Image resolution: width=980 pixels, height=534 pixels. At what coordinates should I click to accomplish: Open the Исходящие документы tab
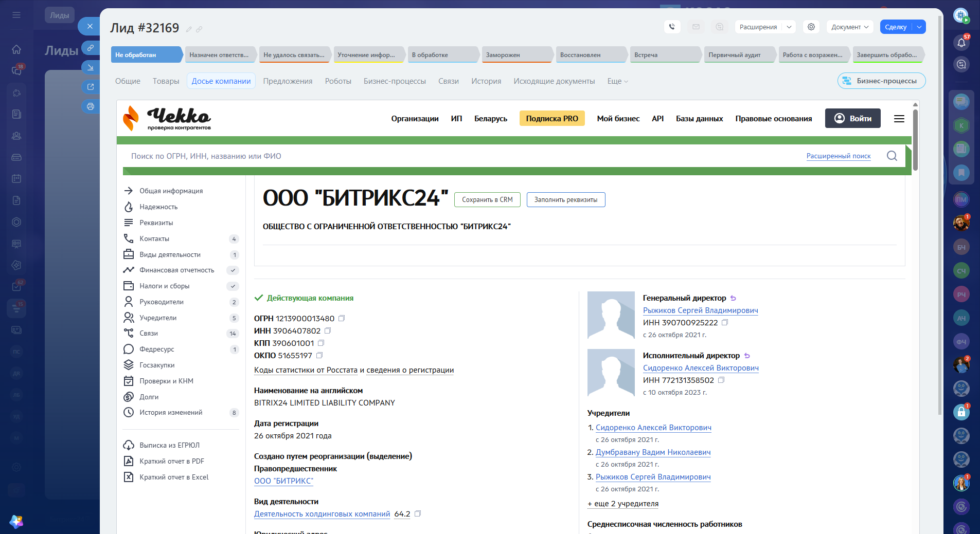(x=554, y=81)
